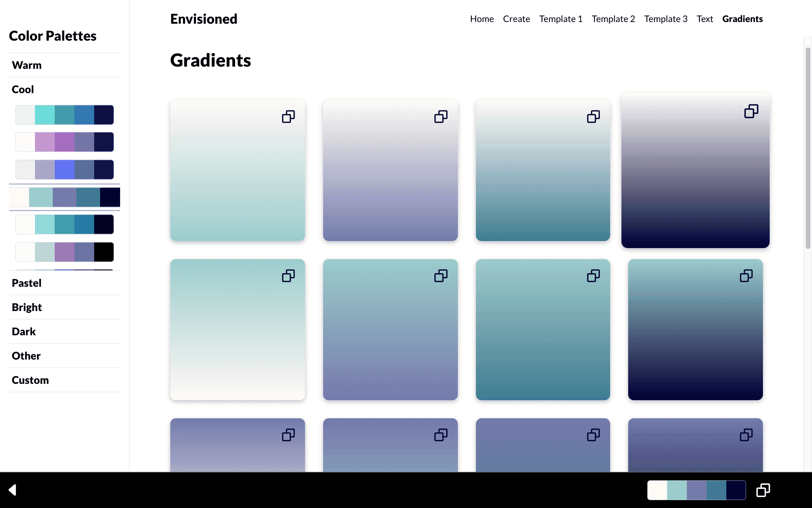The image size is (812, 508).
Task: Click the page vertical scrollbar
Action: click(x=808, y=148)
